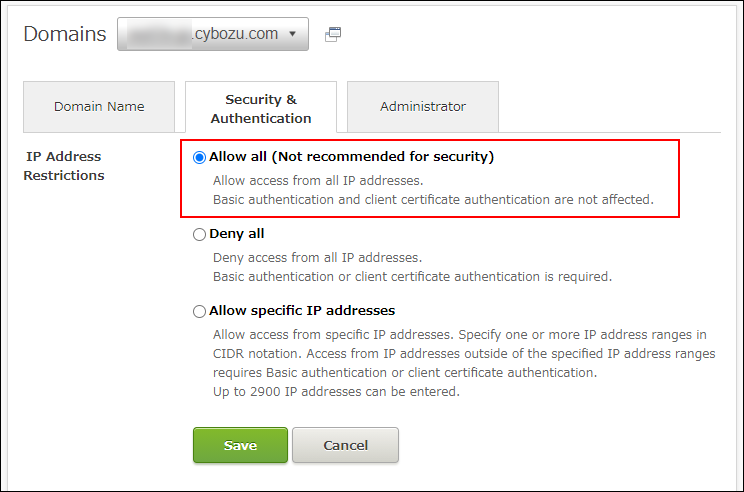Click the Domains page heading

[x=65, y=34]
